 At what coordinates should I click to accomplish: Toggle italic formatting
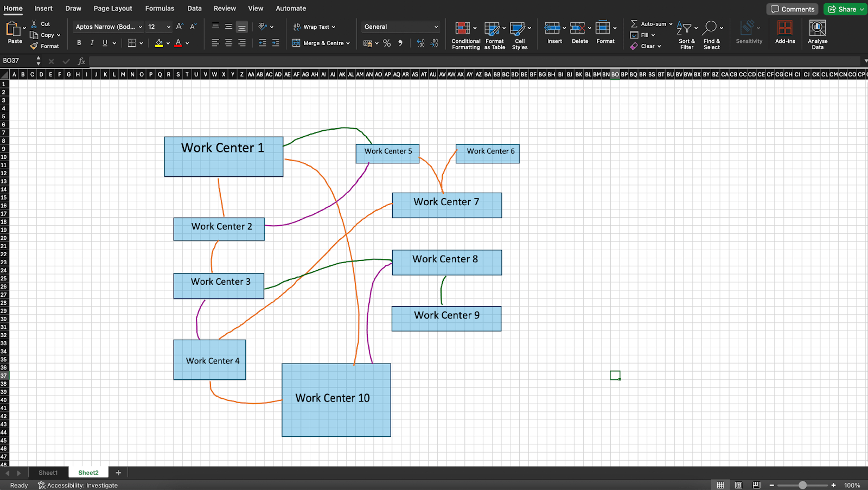tap(92, 42)
